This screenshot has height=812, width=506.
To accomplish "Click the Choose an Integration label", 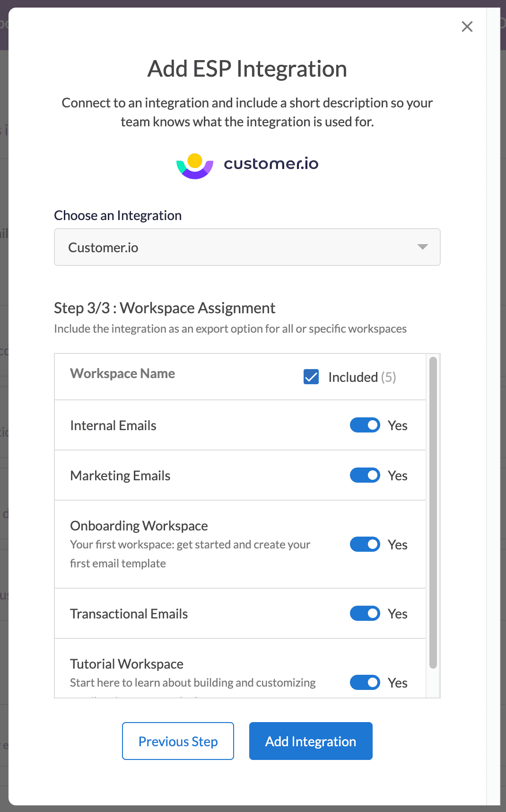I will [118, 215].
